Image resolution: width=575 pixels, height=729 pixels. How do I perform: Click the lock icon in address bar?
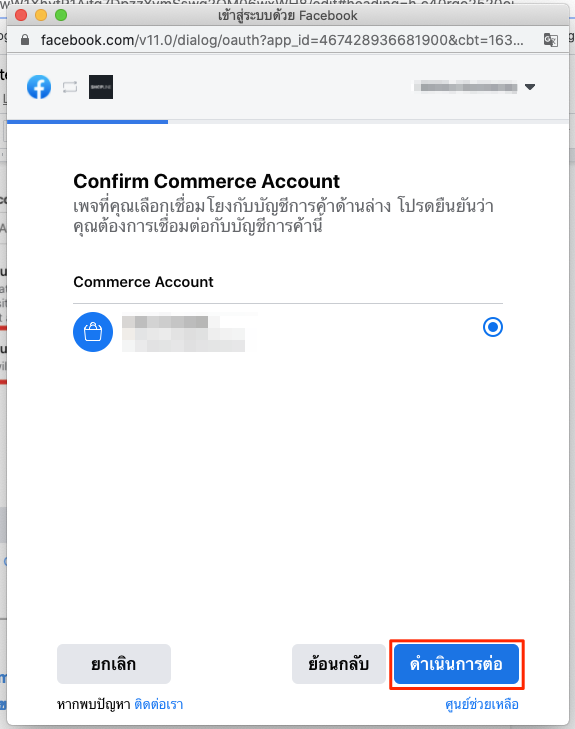pyautogui.click(x=25, y=40)
